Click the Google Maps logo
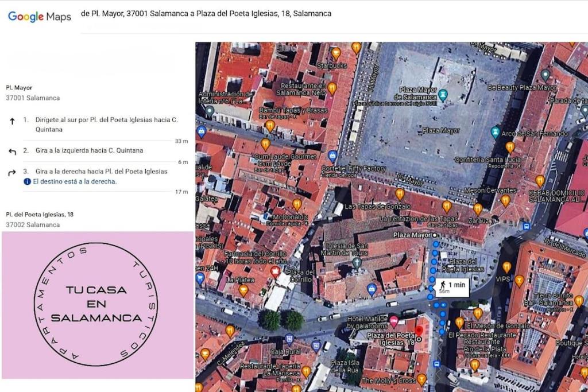 (x=40, y=17)
